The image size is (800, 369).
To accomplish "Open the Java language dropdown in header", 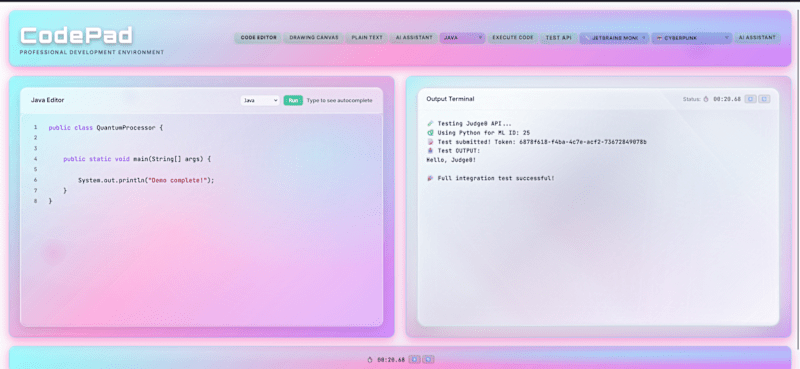I will point(462,38).
